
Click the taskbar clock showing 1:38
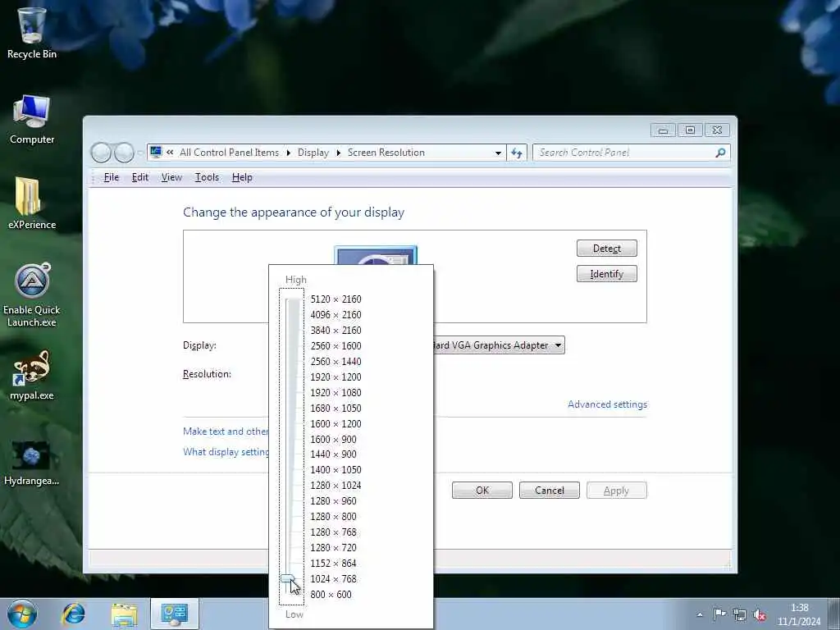pyautogui.click(x=799, y=614)
